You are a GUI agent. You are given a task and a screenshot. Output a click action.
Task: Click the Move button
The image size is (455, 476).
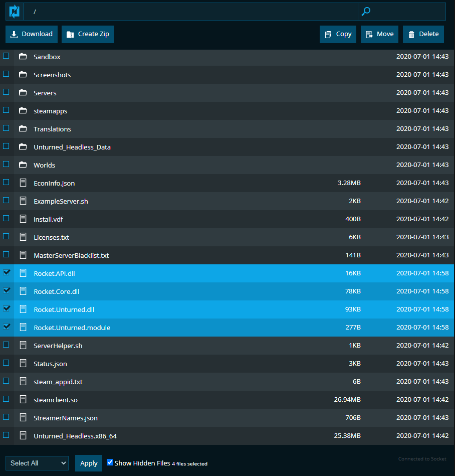tap(379, 34)
